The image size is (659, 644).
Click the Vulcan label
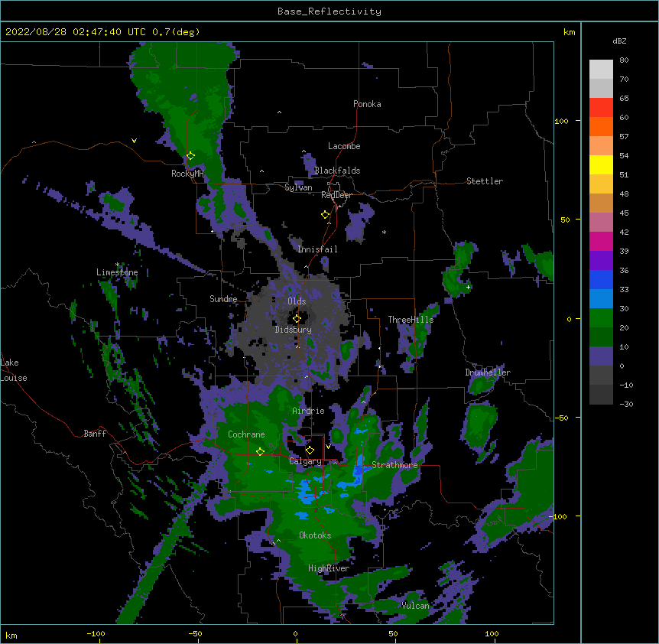tap(415, 605)
